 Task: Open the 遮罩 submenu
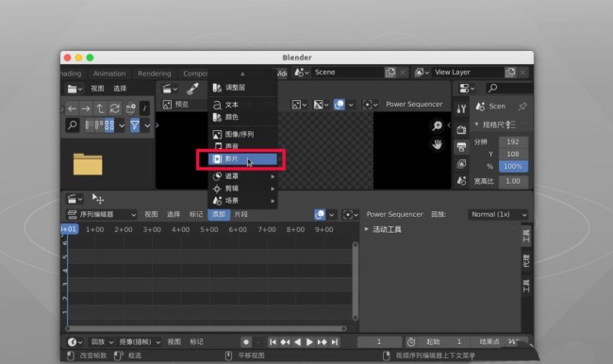pos(242,176)
